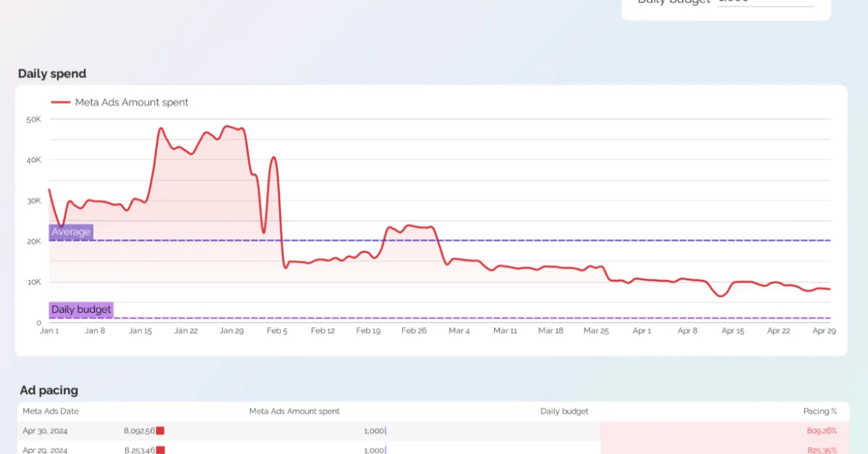Click the dashed Average line at 20K
This screenshot has height=454, width=868.
[x=434, y=240]
